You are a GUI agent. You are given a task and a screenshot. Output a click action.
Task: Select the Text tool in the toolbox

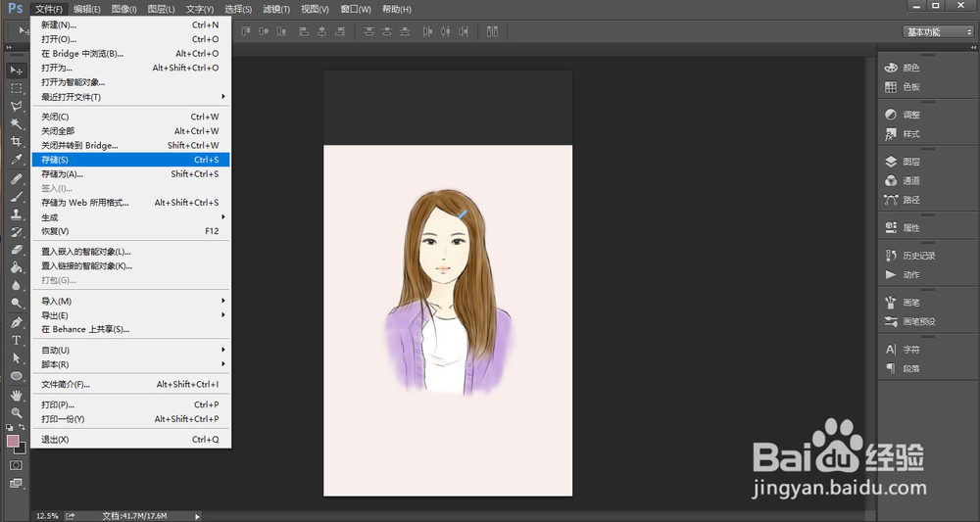[16, 340]
